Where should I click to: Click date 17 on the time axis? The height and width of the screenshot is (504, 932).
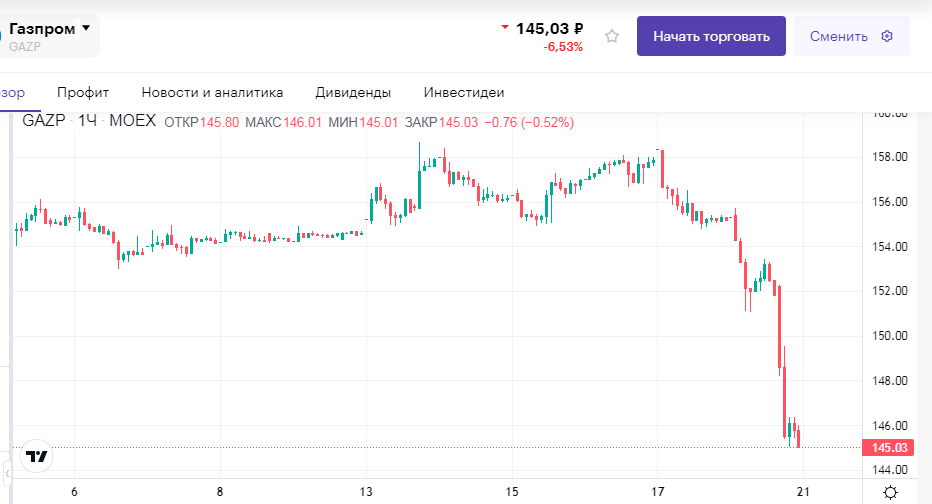pyautogui.click(x=658, y=492)
